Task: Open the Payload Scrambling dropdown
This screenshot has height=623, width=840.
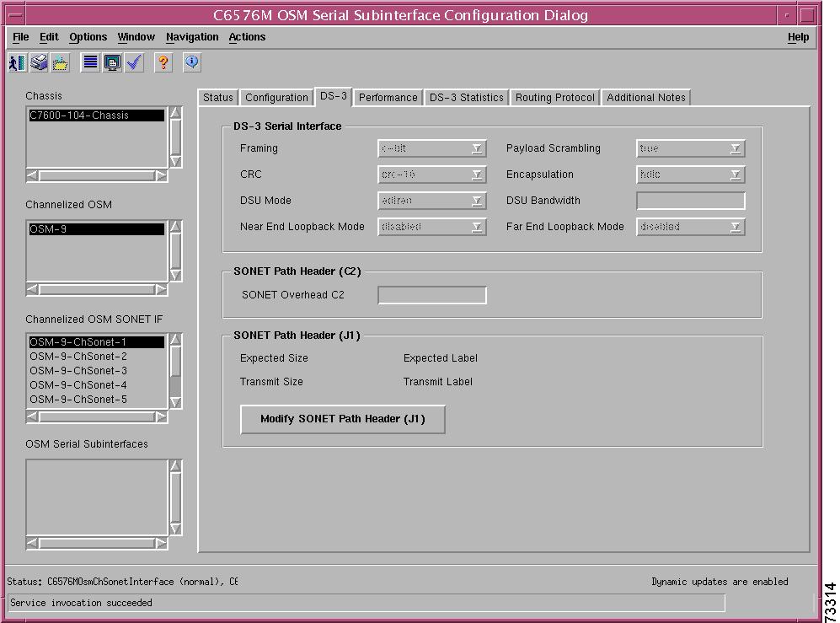Action: click(691, 148)
